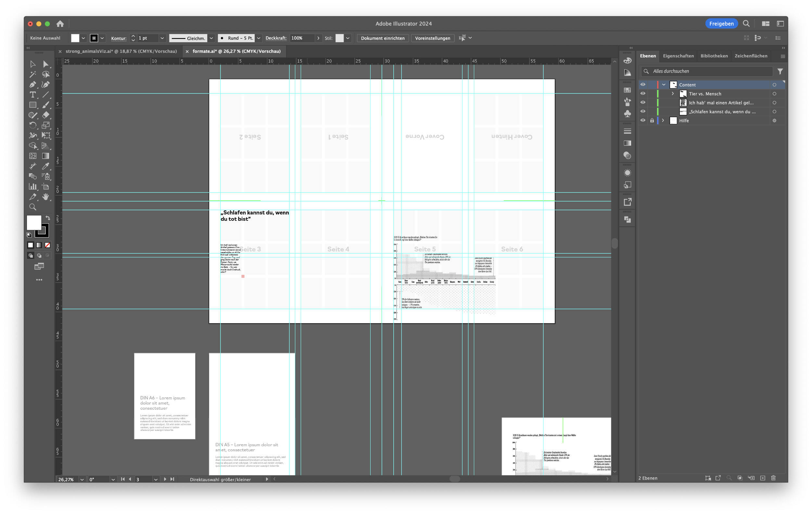Select the Line Segment tool

tap(46, 95)
